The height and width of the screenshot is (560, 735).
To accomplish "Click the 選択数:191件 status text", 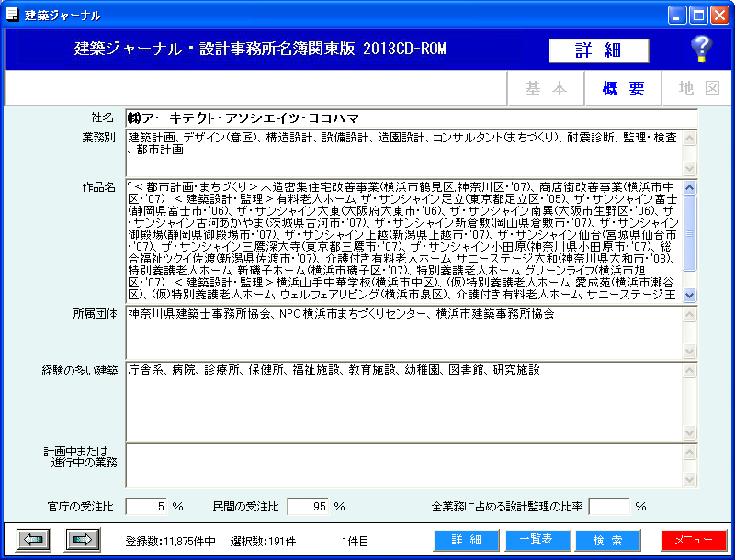I will (263, 542).
